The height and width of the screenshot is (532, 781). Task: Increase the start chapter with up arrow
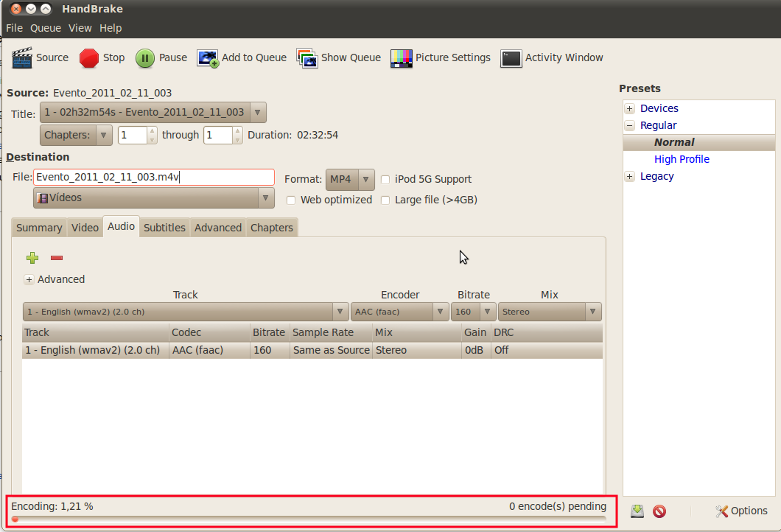pyautogui.click(x=153, y=131)
